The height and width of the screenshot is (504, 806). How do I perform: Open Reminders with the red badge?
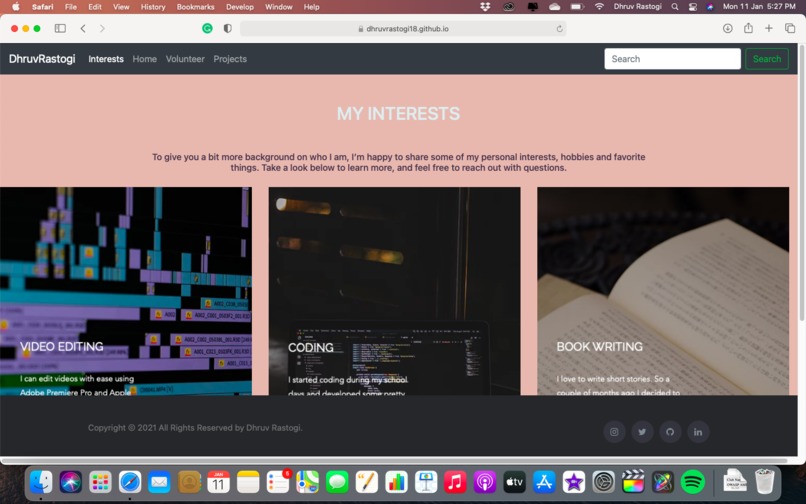click(278, 482)
